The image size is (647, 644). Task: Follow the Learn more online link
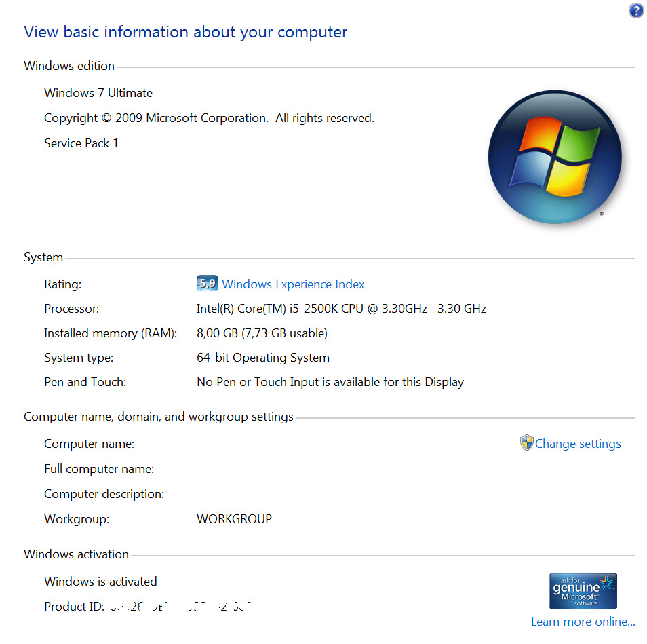click(583, 622)
